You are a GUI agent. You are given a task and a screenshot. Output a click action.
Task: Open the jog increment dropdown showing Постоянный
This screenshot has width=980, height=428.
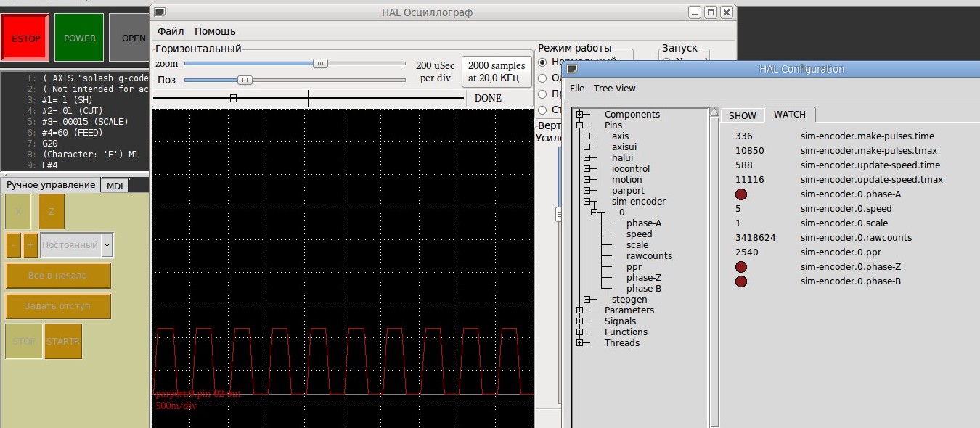click(107, 245)
